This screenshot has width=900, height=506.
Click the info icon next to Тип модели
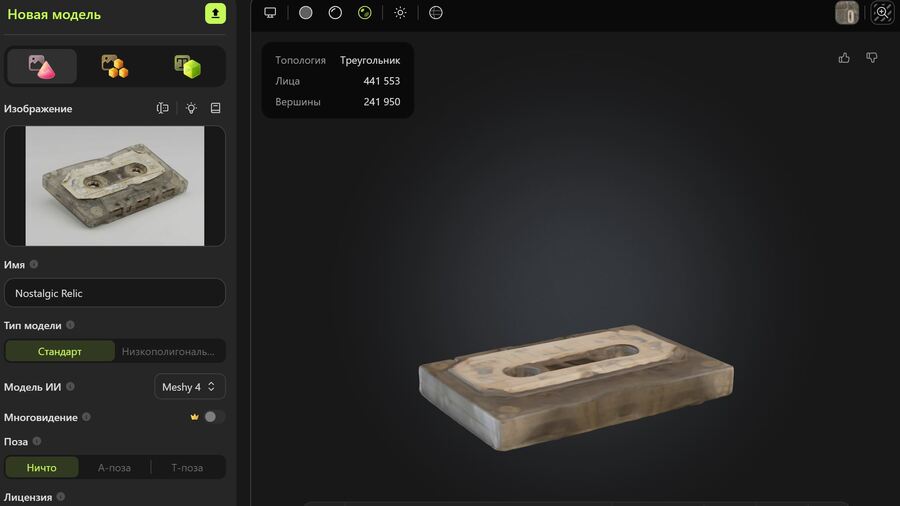tap(70, 325)
